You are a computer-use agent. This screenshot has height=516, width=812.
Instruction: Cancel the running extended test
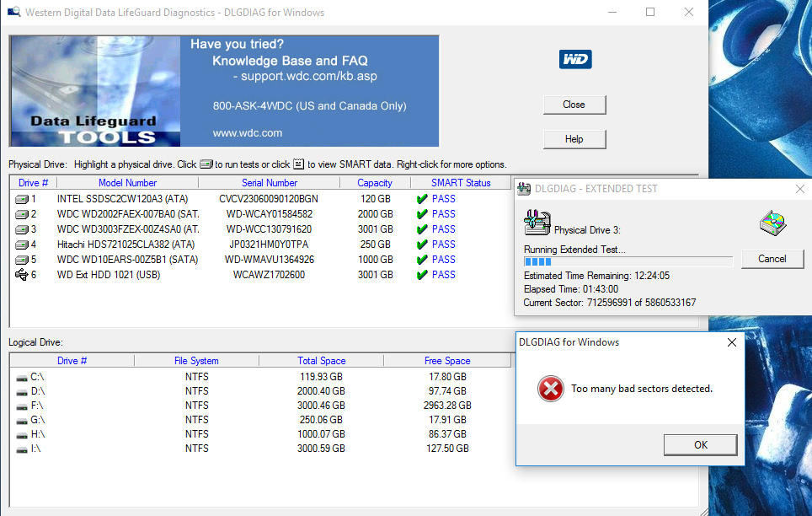coord(772,259)
